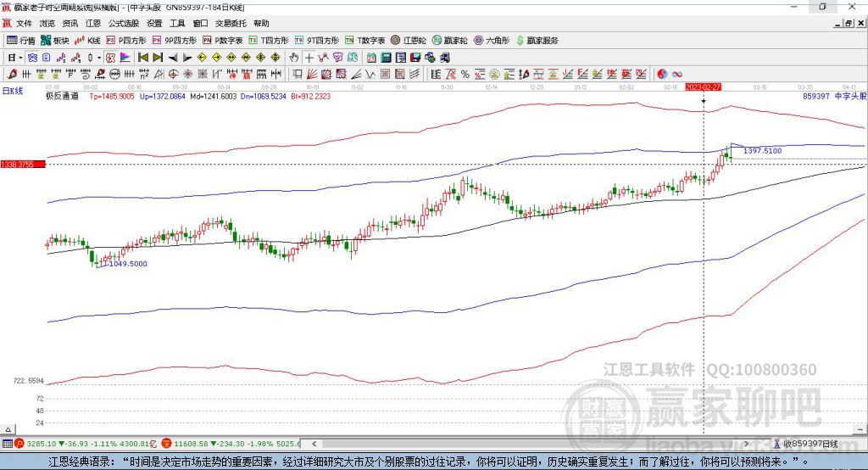This screenshot has height=470, width=868.
Task: Open the 江恩 menu
Action: [93, 23]
